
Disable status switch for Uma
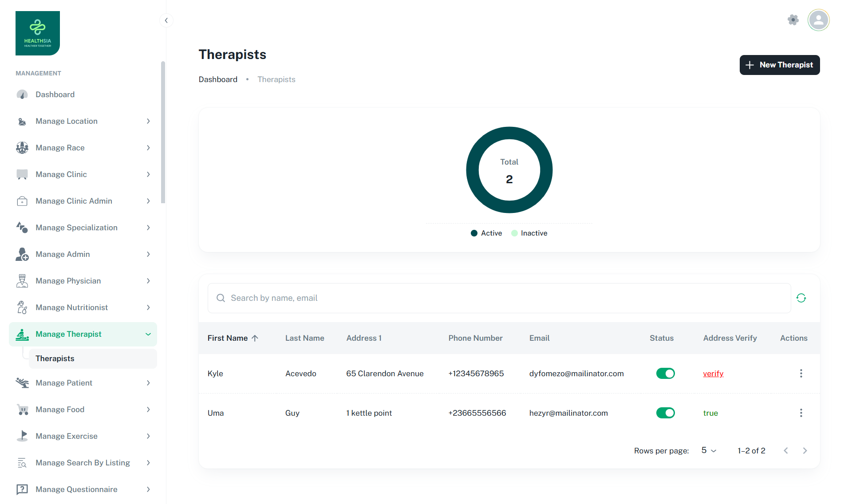(x=665, y=413)
